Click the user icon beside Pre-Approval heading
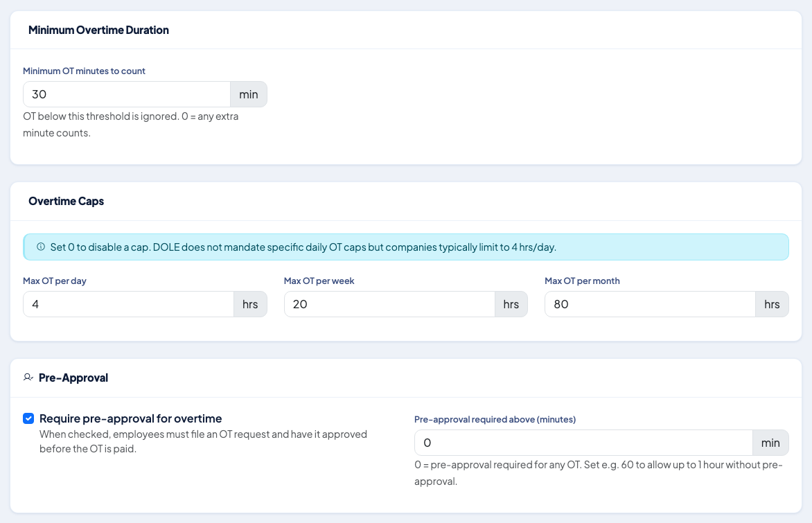Screen dimensions: 812x523 [x=28, y=378]
